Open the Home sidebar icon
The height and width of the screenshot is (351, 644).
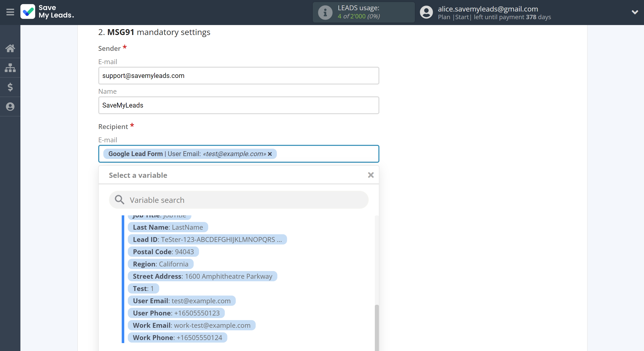point(10,48)
